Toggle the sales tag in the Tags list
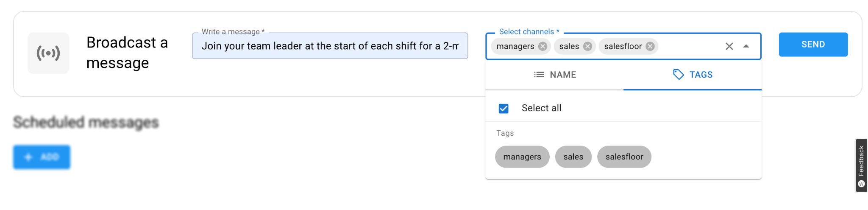Viewport: 868px width, 210px height. click(x=573, y=157)
